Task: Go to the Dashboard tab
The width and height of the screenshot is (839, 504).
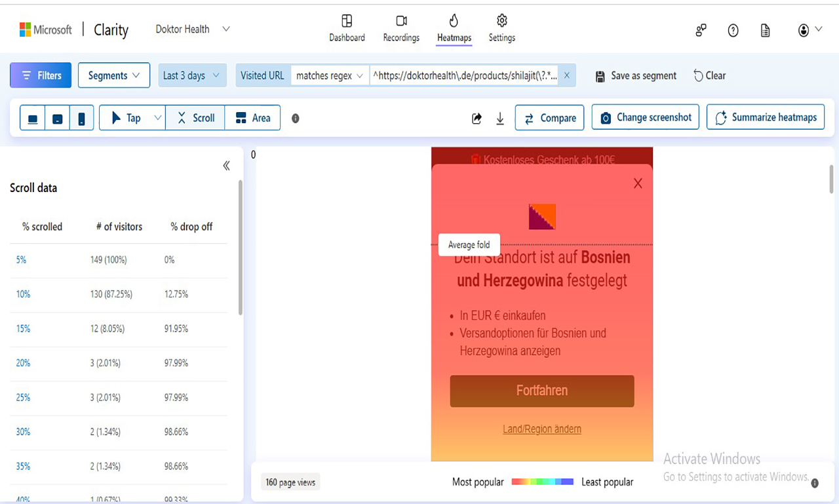Action: [347, 29]
